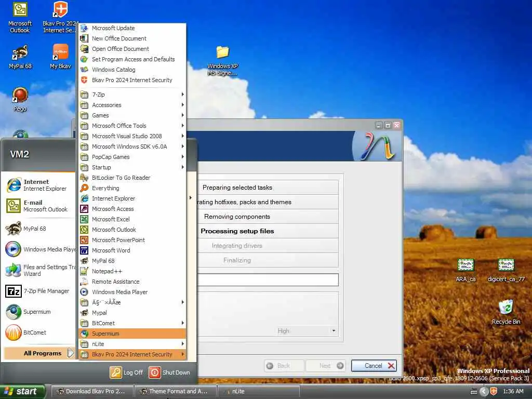The image size is (532, 399).
Task: Cancel the nLite processing
Action: [x=374, y=366]
